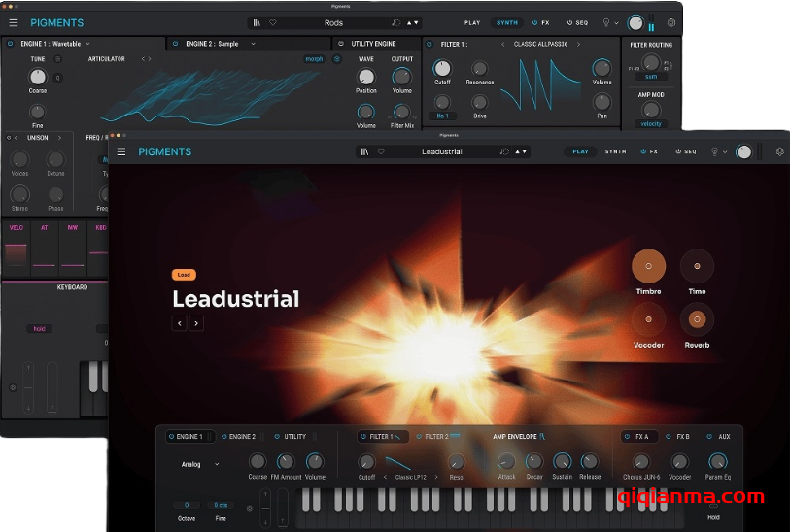
Task: Open settings gear in Leadustrial window
Action: point(780,151)
